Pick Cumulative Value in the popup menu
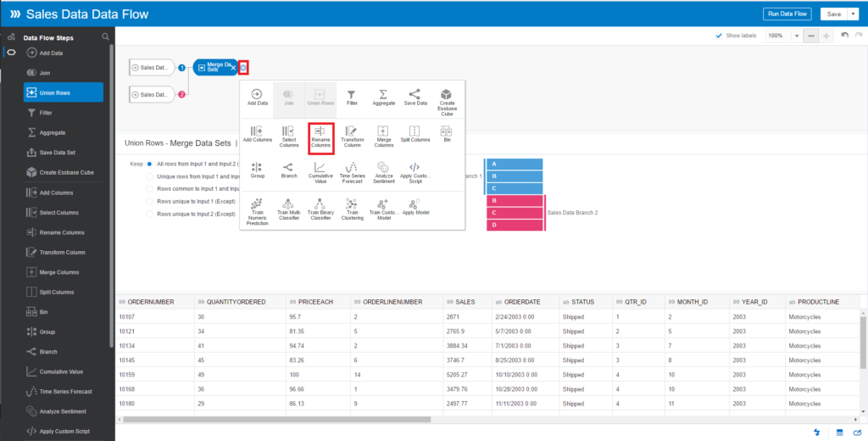 coord(320,173)
